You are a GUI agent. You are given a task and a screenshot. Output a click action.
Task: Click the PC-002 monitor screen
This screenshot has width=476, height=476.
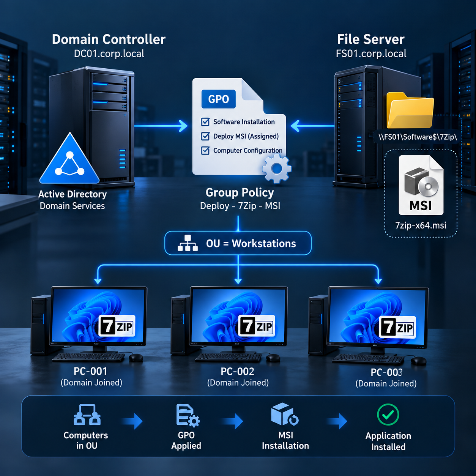(x=238, y=315)
